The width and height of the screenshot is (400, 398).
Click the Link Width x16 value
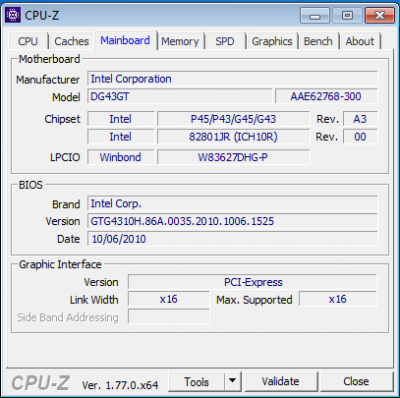tap(169, 299)
